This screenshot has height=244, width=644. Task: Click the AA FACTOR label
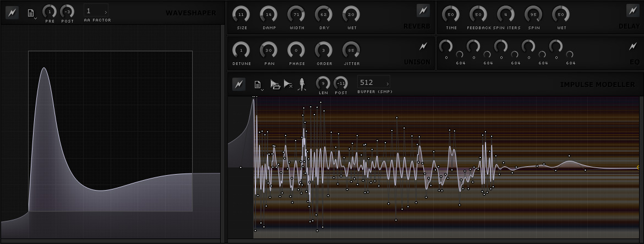(x=97, y=20)
